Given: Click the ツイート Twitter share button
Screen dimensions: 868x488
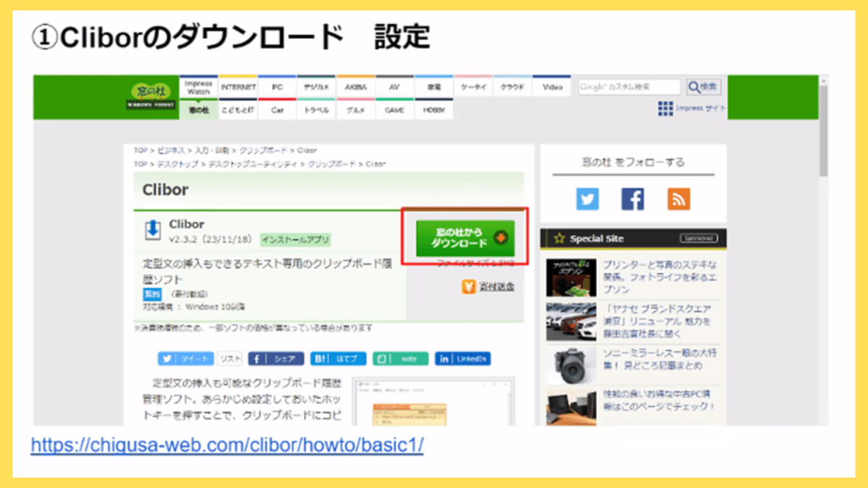Looking at the screenshot, I should click(186, 359).
